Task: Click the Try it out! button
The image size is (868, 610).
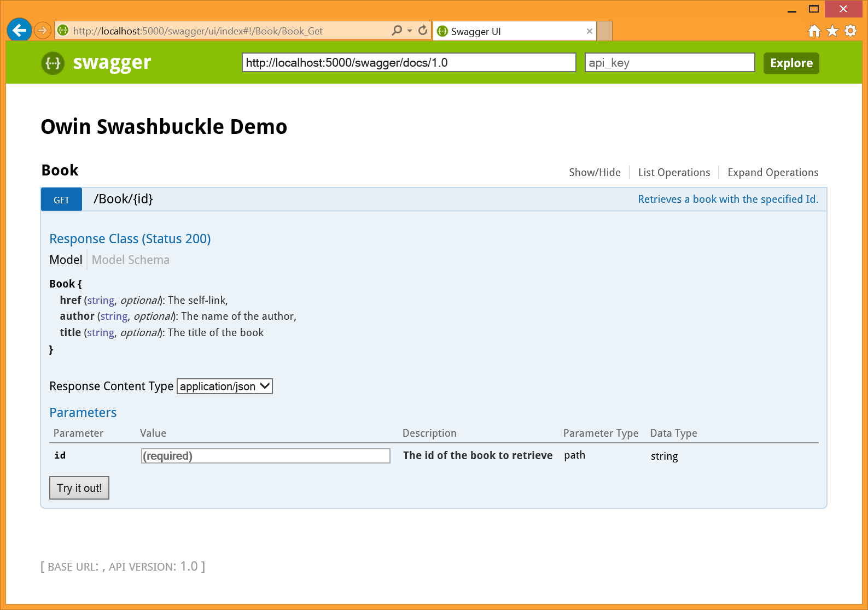Action: click(x=79, y=488)
